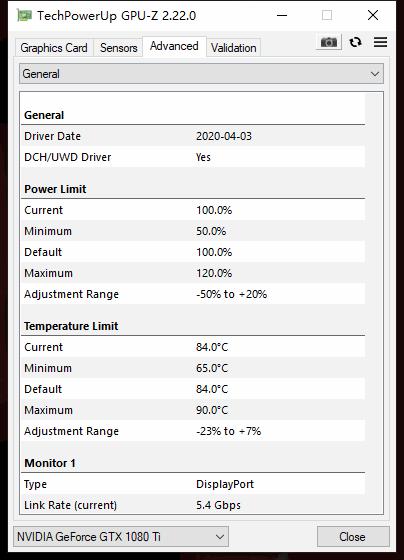Click the DCH/UWD Driver row
The image size is (404, 560).
tap(193, 157)
